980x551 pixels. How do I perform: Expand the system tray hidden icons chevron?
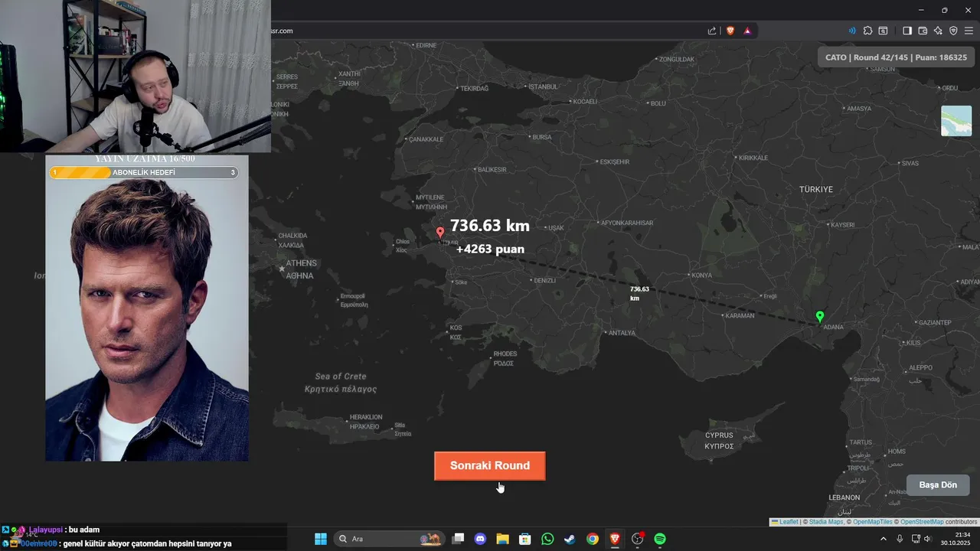(884, 539)
